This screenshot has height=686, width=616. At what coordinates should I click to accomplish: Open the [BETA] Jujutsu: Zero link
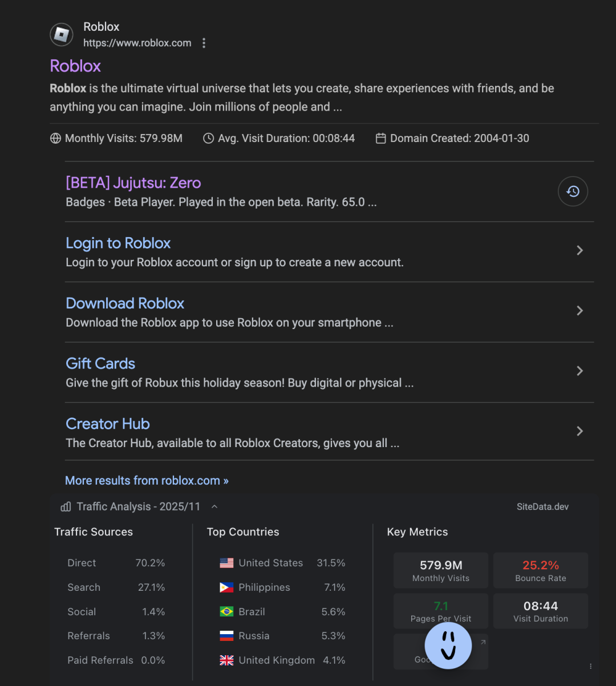click(x=133, y=183)
